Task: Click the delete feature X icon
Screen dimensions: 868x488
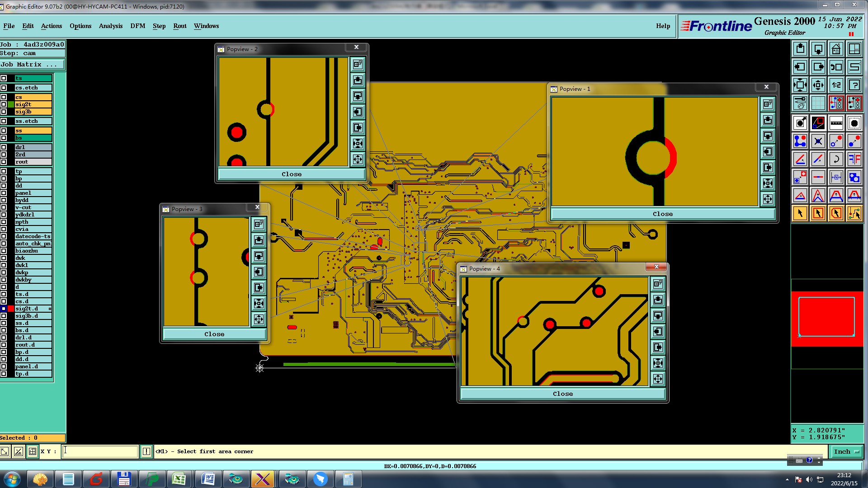Action: pos(818,141)
